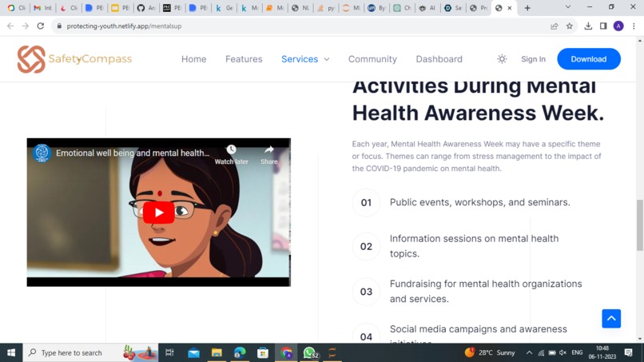Expand the Services dropdown chevron
Viewport: 644px width, 362px height.
[x=327, y=59]
